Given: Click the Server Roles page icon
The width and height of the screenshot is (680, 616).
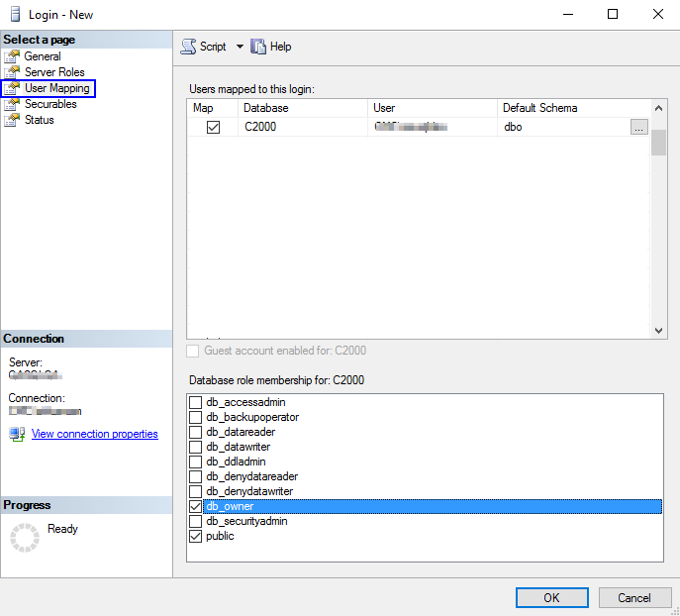Looking at the screenshot, I should coord(12,72).
